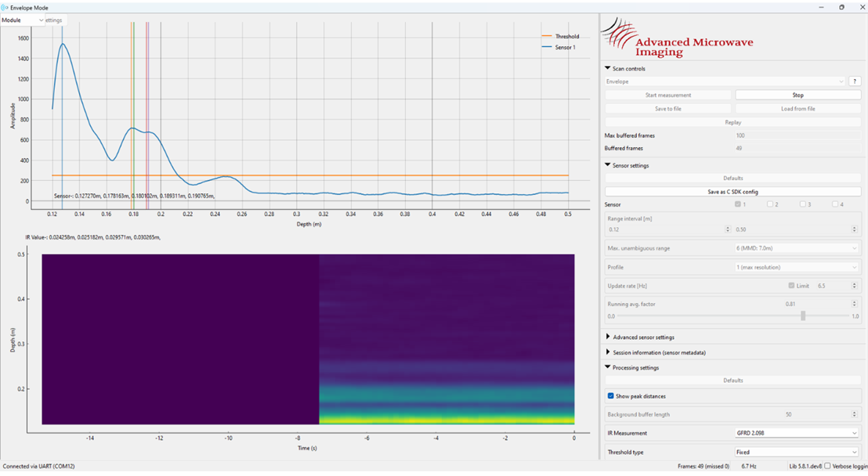Expand Advanced sensor settings section

pyautogui.click(x=608, y=337)
